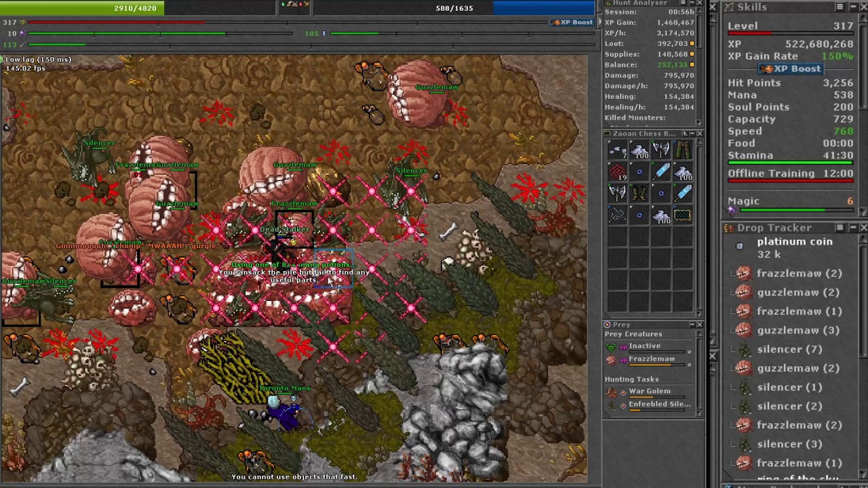
Task: Click the XP Boost indicator in top bar
Action: pos(573,22)
